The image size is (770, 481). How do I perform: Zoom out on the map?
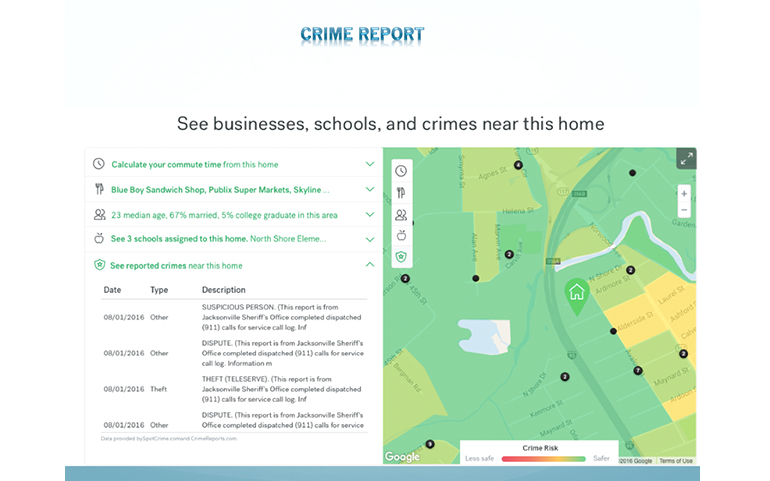[684, 210]
